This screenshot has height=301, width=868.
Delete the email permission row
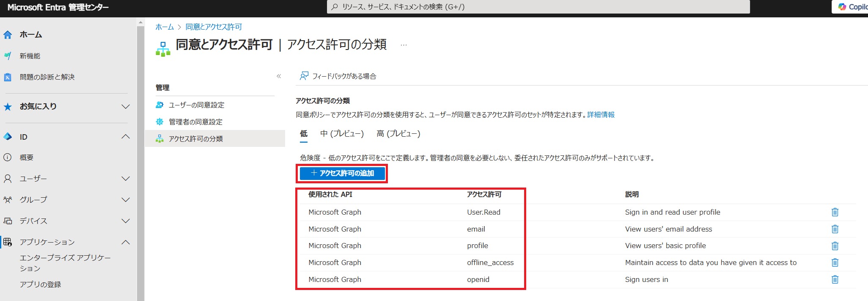[835, 229]
